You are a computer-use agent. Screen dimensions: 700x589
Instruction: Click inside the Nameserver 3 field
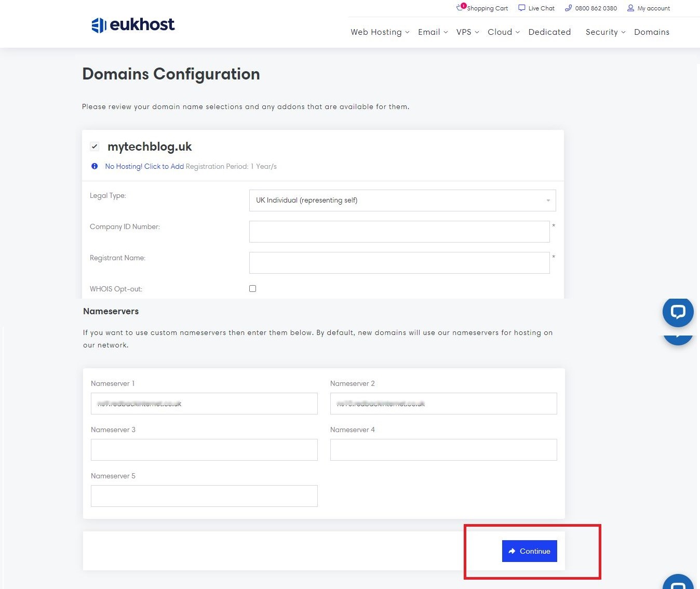tap(204, 450)
